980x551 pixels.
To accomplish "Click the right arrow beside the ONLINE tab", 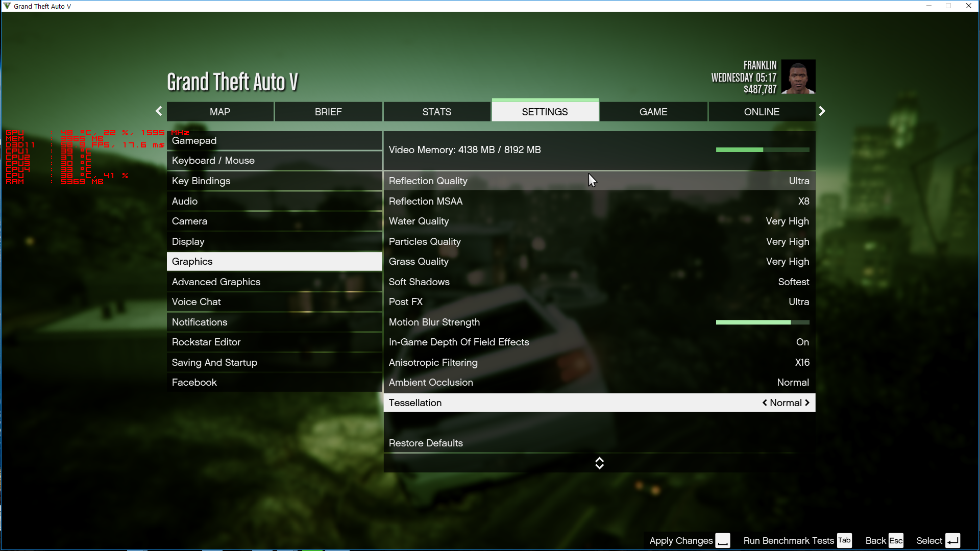I will pos(822,111).
